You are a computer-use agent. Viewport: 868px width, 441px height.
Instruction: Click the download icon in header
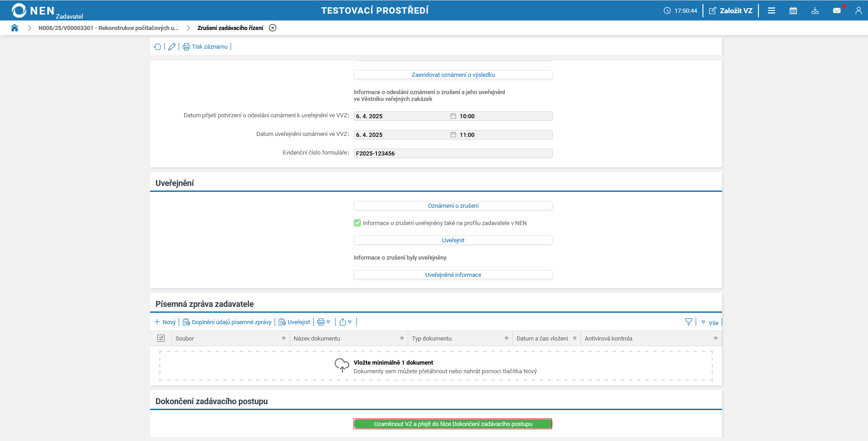click(815, 10)
